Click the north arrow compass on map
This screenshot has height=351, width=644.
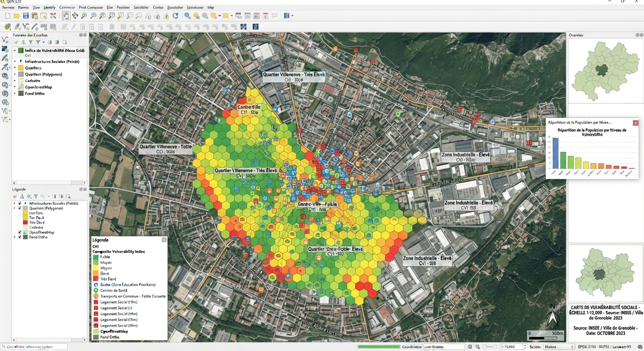(x=553, y=316)
